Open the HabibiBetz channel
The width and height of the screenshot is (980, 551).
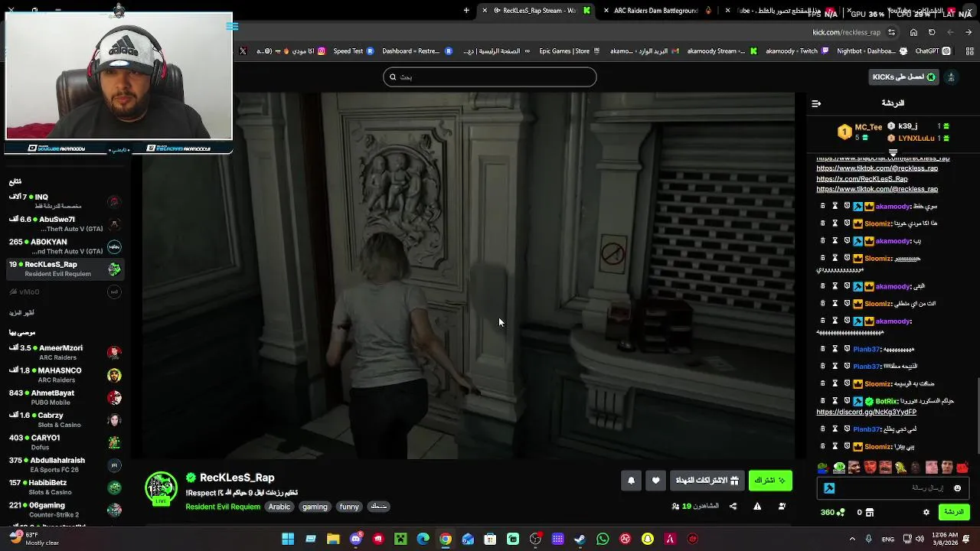coord(65,487)
